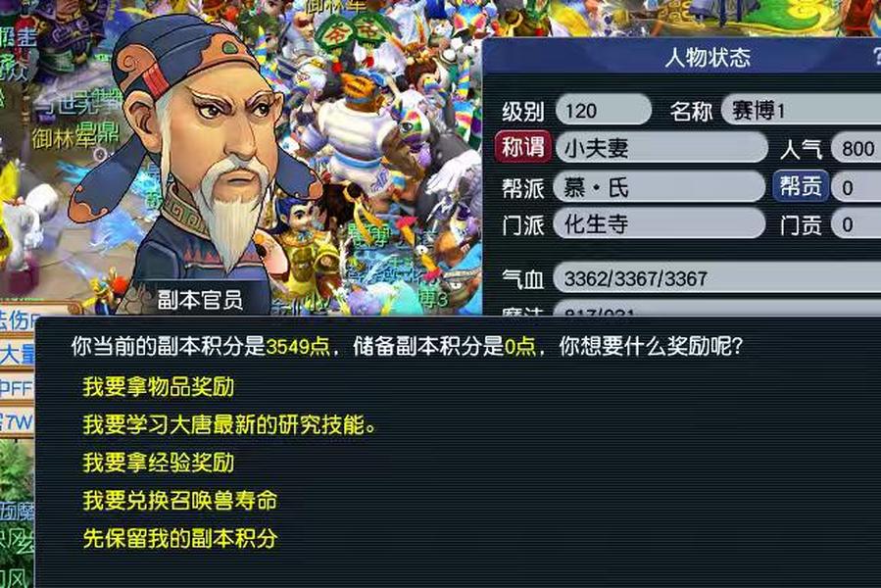Click the 人物状态 panel title bar

coord(682,56)
